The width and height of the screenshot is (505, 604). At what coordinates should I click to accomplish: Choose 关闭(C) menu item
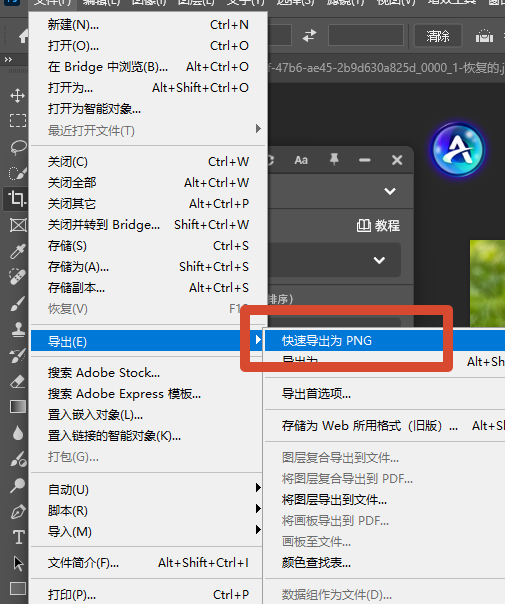pyautogui.click(x=148, y=162)
